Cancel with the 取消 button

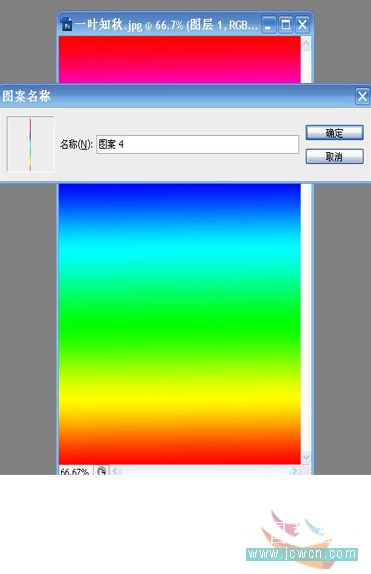coord(334,157)
